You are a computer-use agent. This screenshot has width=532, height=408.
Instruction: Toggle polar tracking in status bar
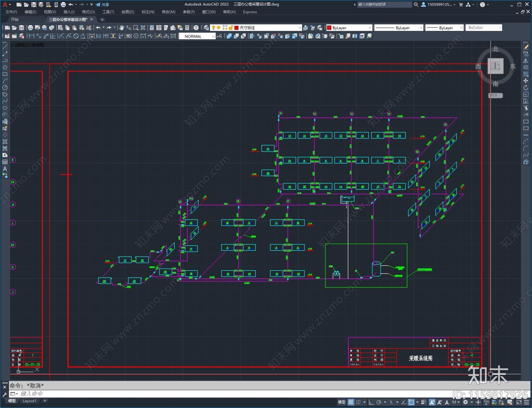pyautogui.click(x=379, y=402)
